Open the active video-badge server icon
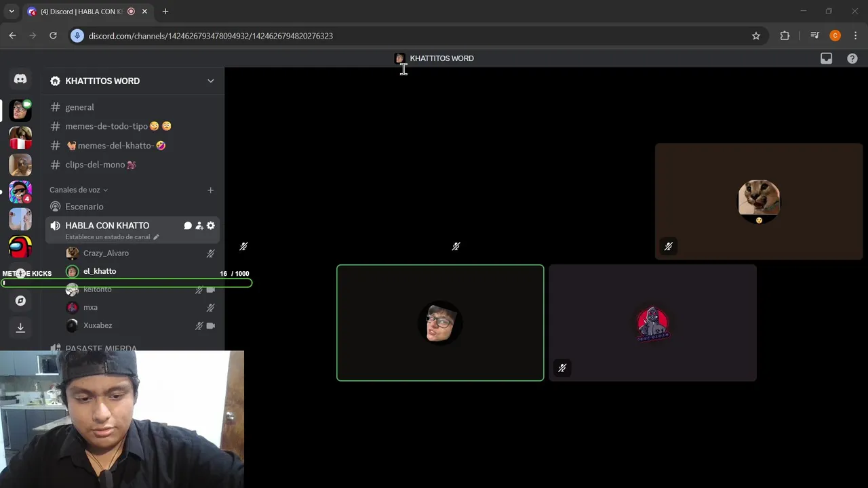The height and width of the screenshot is (488, 868). tap(20, 110)
